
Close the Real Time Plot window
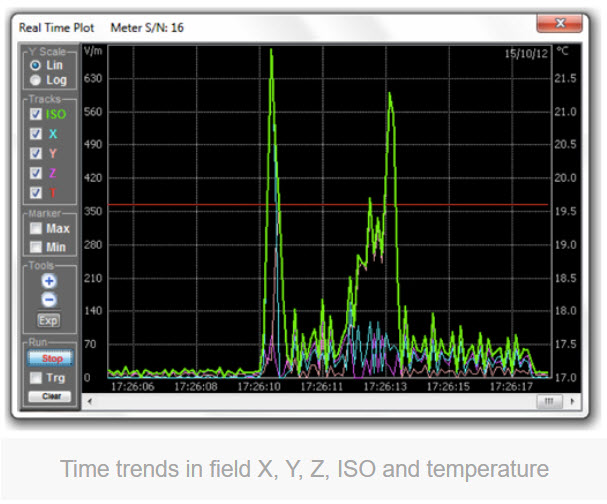pos(559,23)
